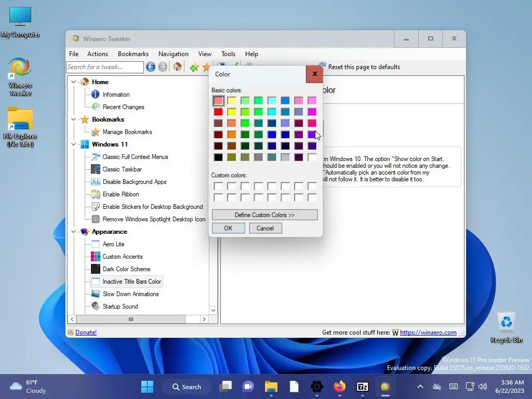Choose the magenta basic color swatch

312,112
